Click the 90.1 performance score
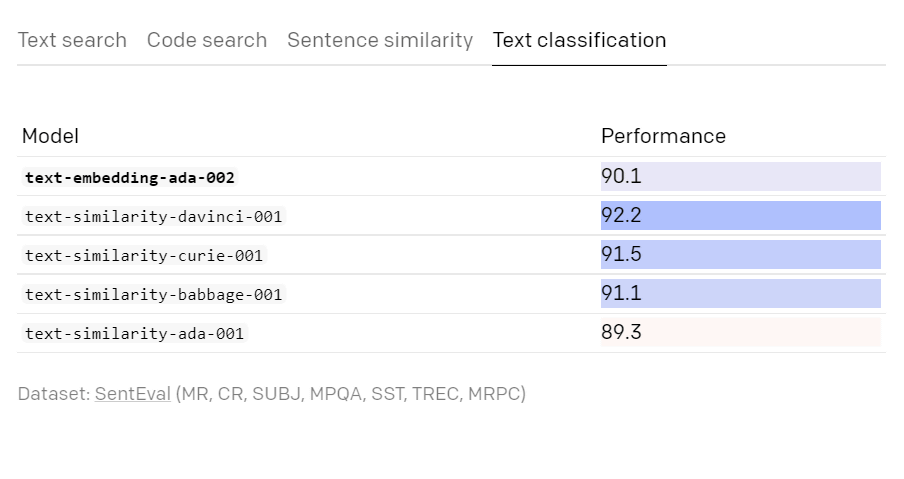Screen dimensions: 904x479 621,177
